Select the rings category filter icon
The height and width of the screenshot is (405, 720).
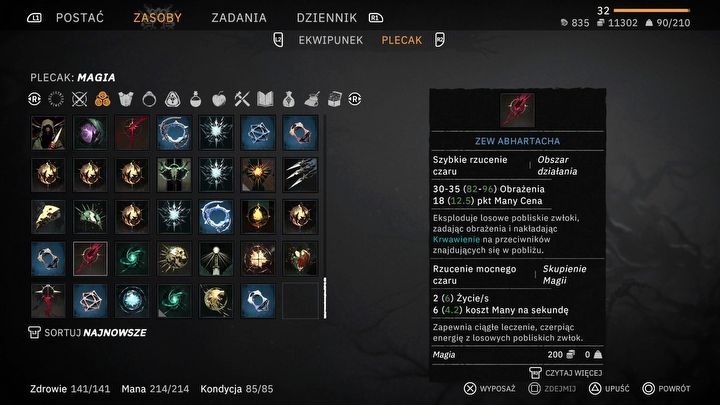149,99
